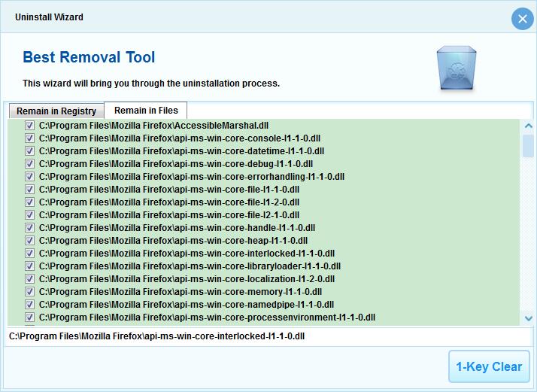The width and height of the screenshot is (537, 392).
Task: Select the api-ms-win-core-handle-l1-1-0.dll path text
Action: [177, 228]
